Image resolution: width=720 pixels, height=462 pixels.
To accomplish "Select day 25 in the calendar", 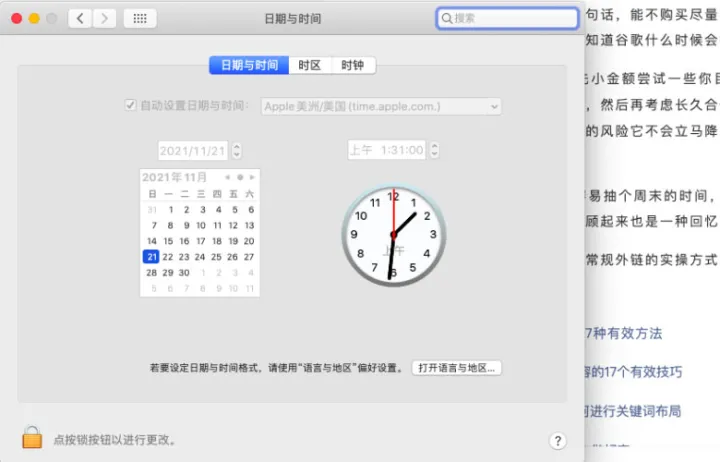I will 216,257.
